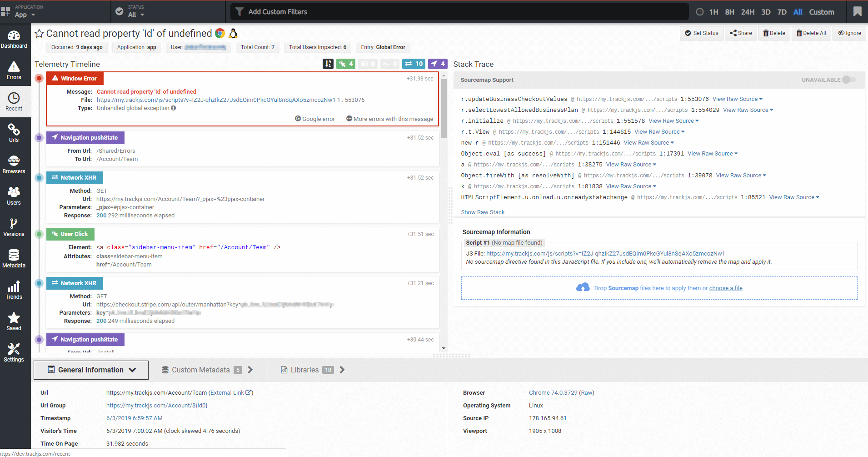Toggle user click events filter showing 4
Image resolution: width=868 pixels, height=457 pixels.
click(346, 64)
